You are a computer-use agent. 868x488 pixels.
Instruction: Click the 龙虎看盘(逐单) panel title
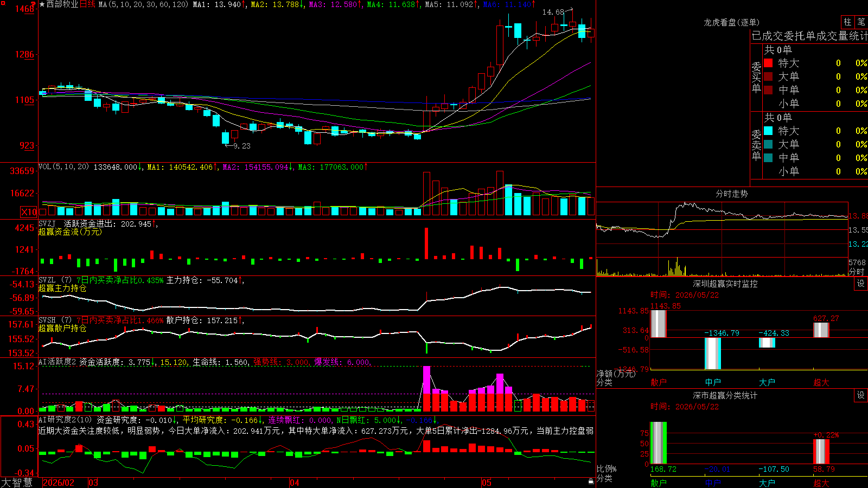pos(731,22)
